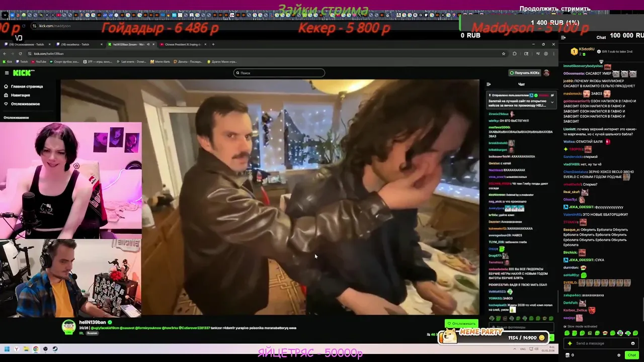Click the top-left webcam overlay

pos(71,180)
